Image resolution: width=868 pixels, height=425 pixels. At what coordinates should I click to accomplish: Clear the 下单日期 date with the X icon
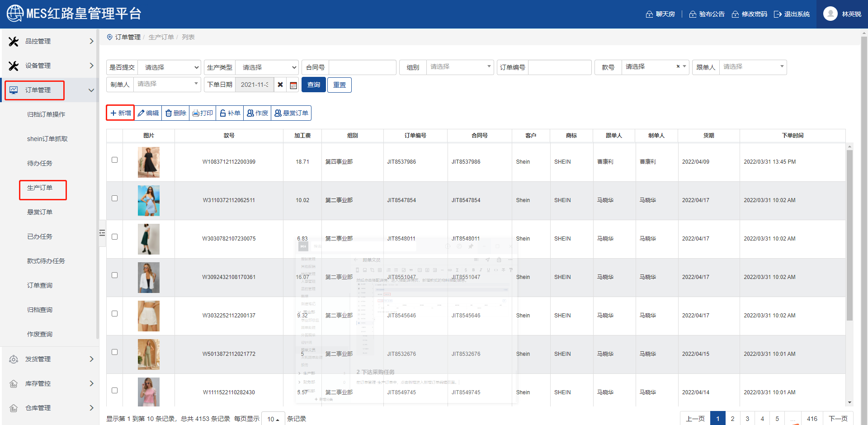click(280, 85)
